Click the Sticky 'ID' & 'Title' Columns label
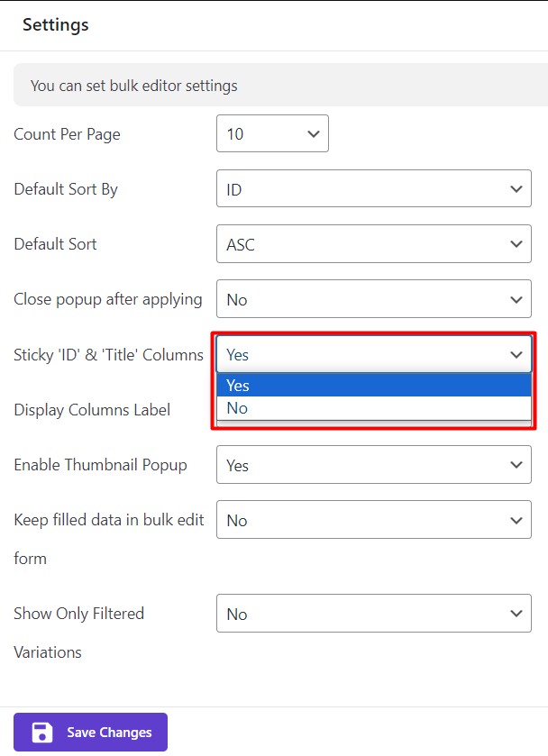Screen dimensions: 548x756 tap(108, 354)
